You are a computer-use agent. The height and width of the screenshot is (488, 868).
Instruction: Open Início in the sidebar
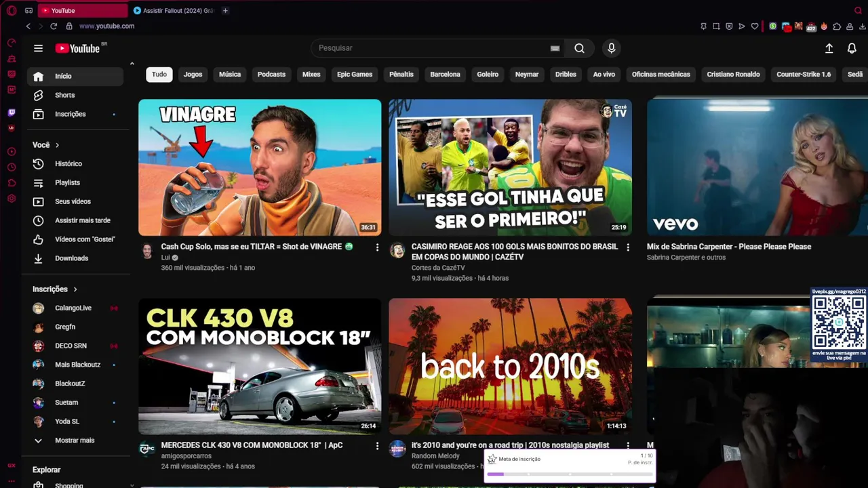point(75,76)
